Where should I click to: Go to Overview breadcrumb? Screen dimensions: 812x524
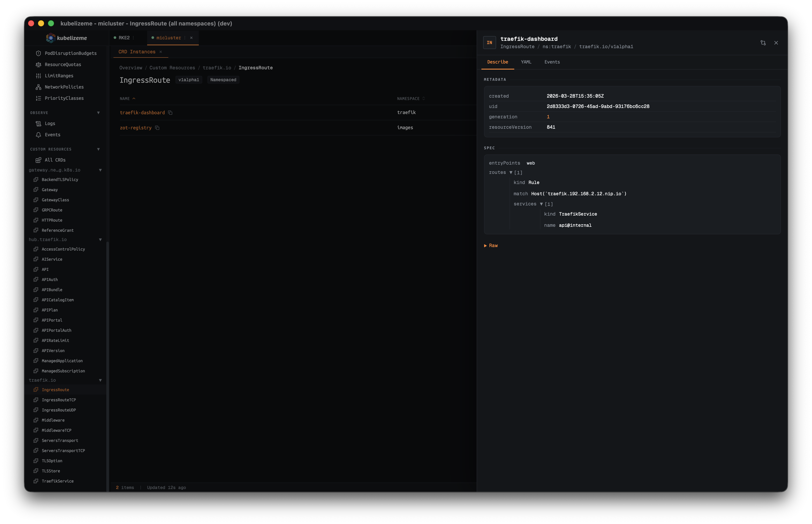pyautogui.click(x=131, y=68)
